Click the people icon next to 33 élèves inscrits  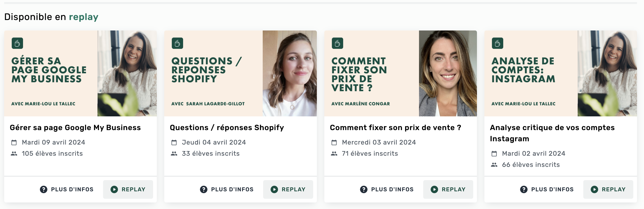(174, 154)
